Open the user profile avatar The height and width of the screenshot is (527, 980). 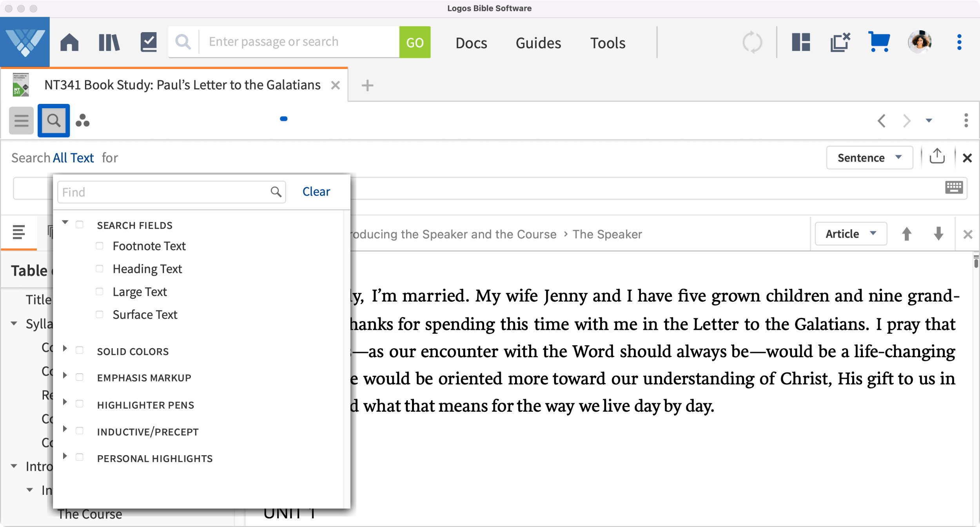(920, 42)
